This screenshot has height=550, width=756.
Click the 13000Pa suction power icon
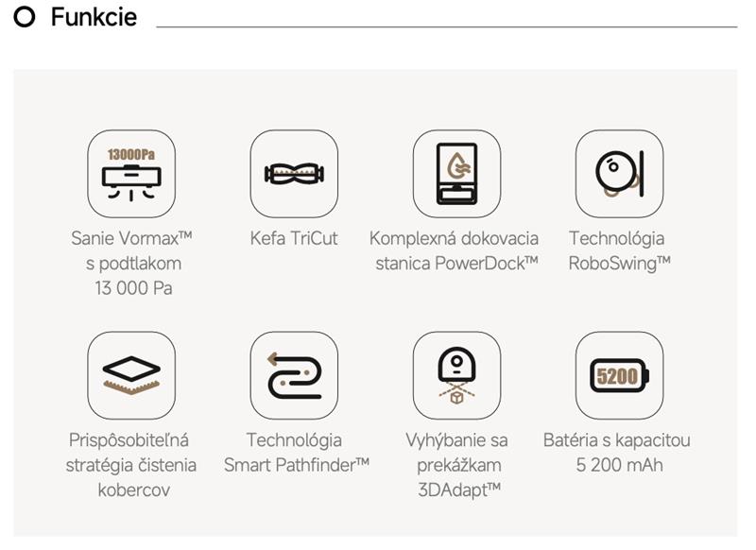[x=131, y=174]
